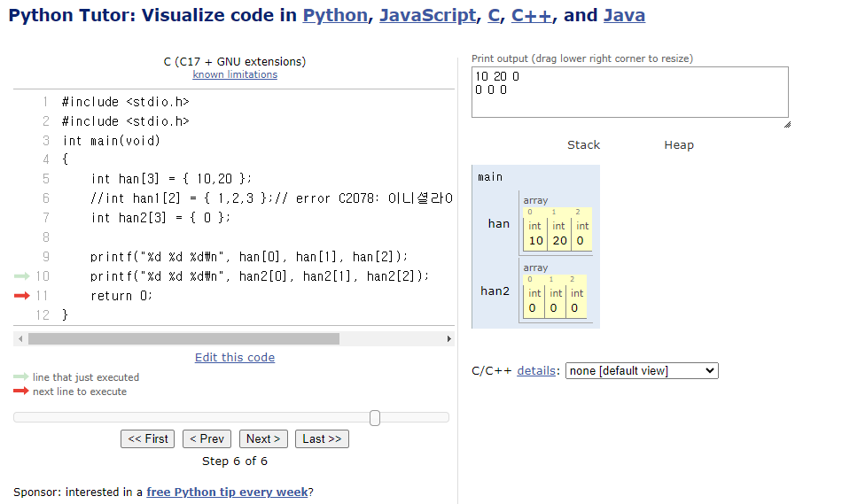Open the C/C++ details view dropdown
Image resolution: width=842 pixels, height=504 pixels.
pos(642,371)
